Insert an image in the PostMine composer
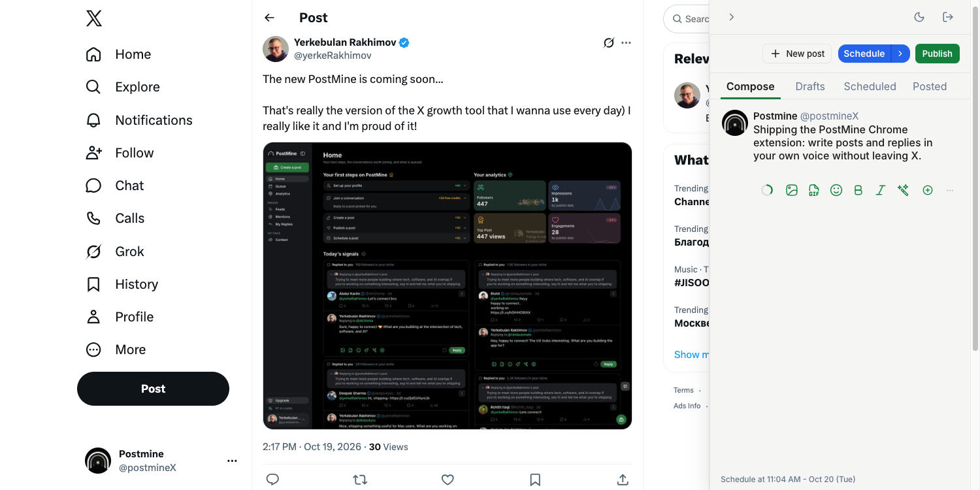 tap(792, 190)
